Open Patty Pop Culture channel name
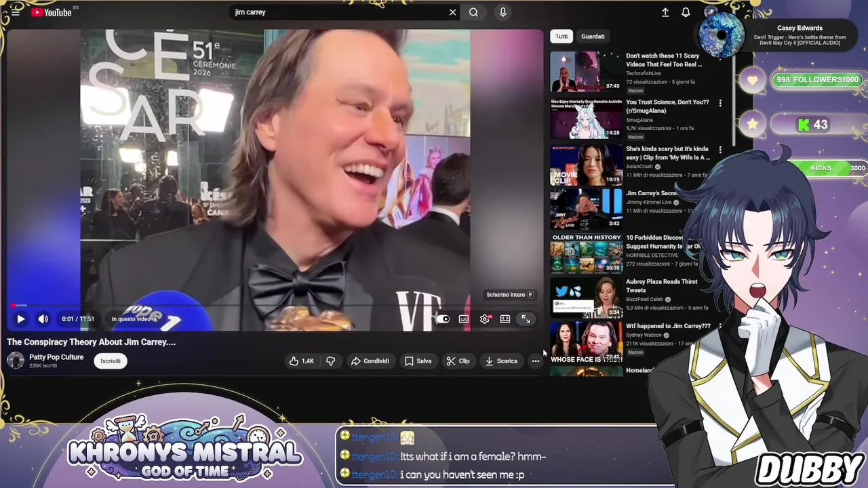Viewport: 868px width, 488px height. pos(56,357)
